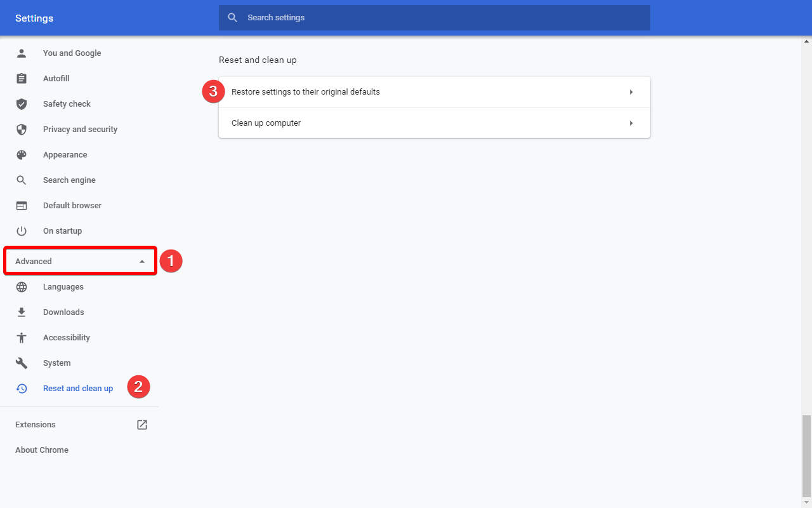Click the Default browser window icon
The width and height of the screenshot is (812, 508).
point(22,206)
